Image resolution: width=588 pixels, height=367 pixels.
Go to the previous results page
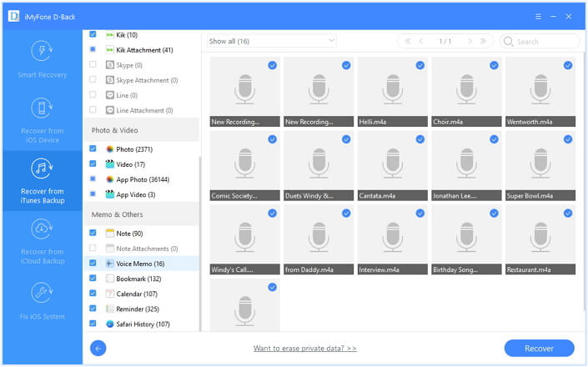click(x=421, y=41)
